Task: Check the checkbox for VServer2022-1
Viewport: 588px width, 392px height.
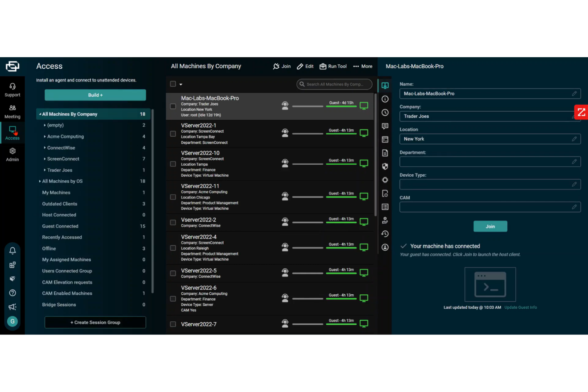Action: pos(173,134)
